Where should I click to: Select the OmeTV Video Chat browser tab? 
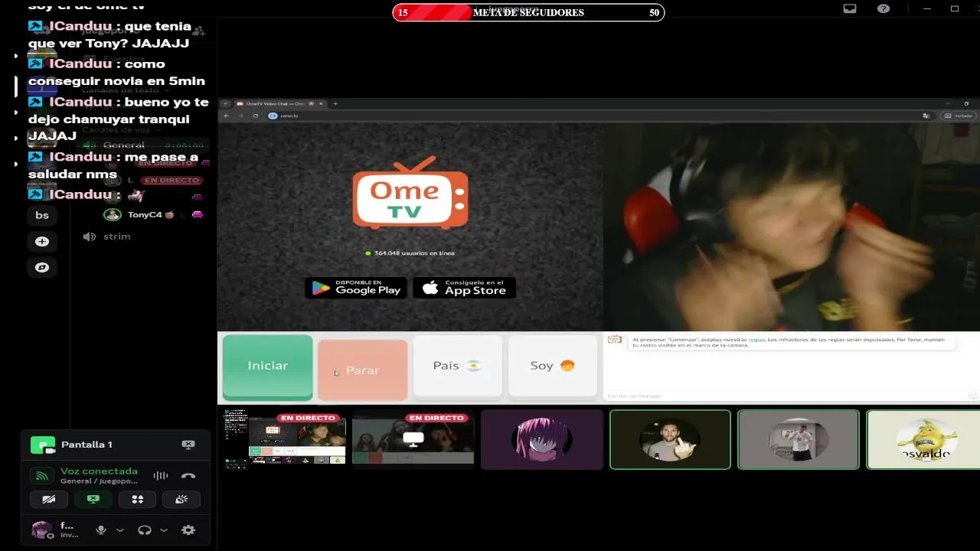(x=276, y=103)
